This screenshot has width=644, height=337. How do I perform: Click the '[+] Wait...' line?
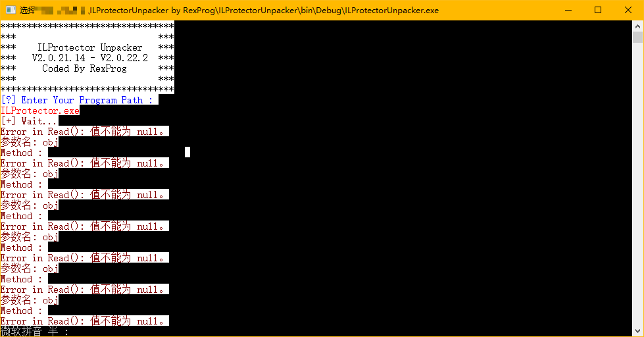[x=29, y=121]
